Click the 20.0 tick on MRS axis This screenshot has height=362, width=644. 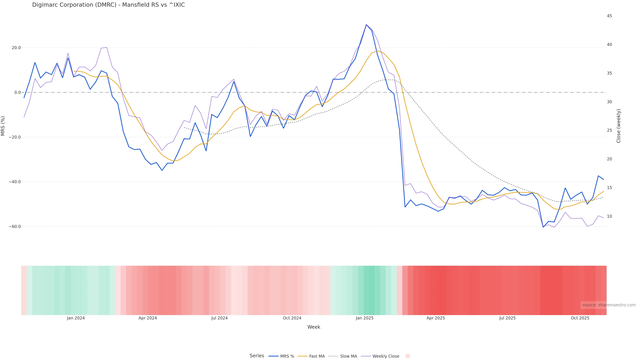pyautogui.click(x=16, y=48)
